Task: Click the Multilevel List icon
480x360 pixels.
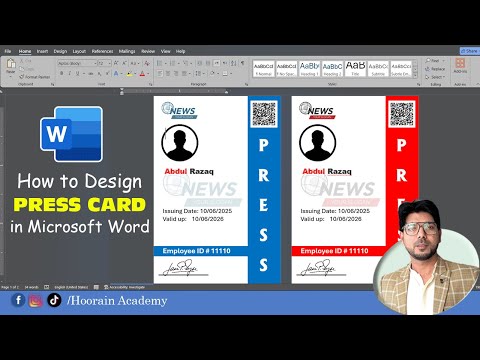Action: [x=185, y=63]
